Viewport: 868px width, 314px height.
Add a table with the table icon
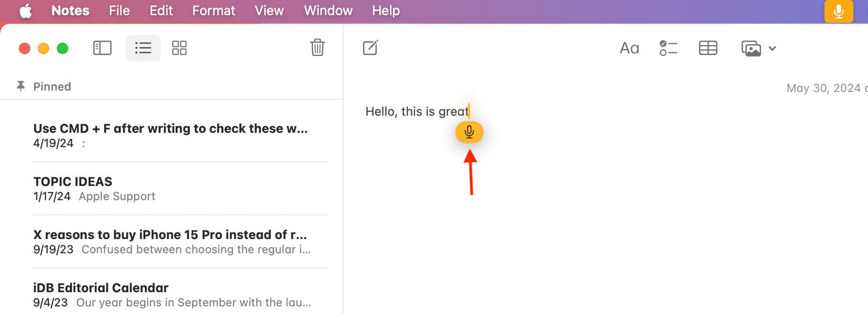[x=708, y=48]
